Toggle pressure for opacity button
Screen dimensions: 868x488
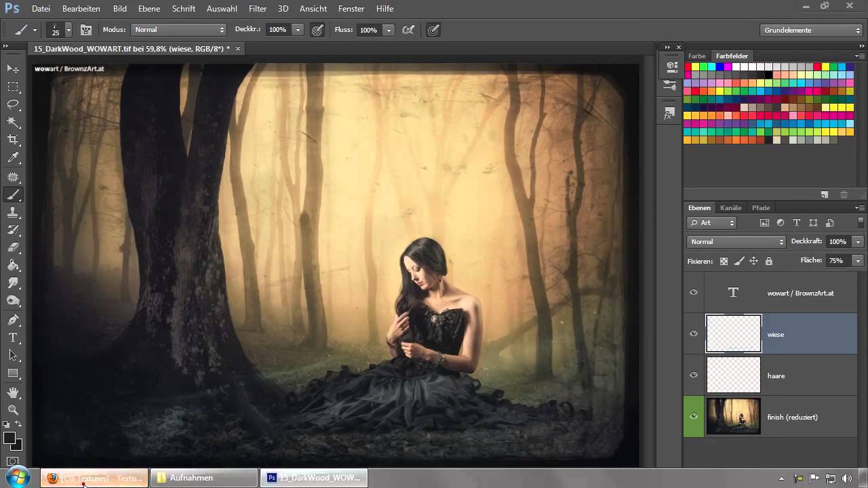(317, 30)
